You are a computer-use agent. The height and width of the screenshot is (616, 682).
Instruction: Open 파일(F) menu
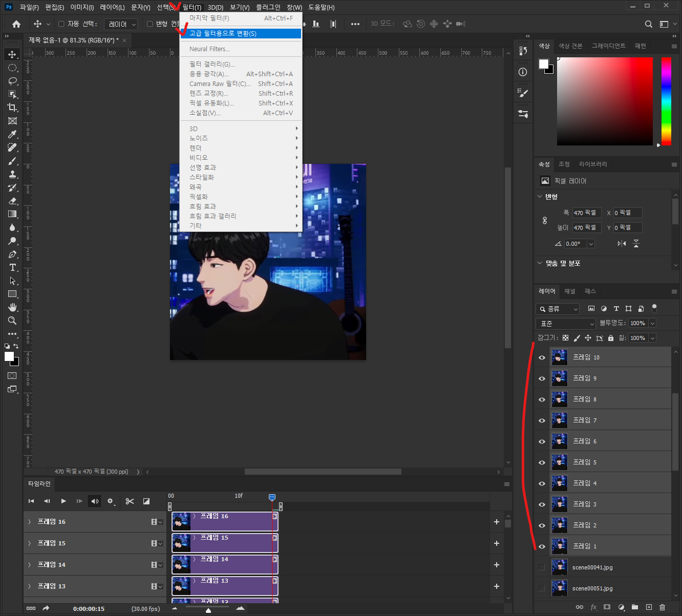29,7
